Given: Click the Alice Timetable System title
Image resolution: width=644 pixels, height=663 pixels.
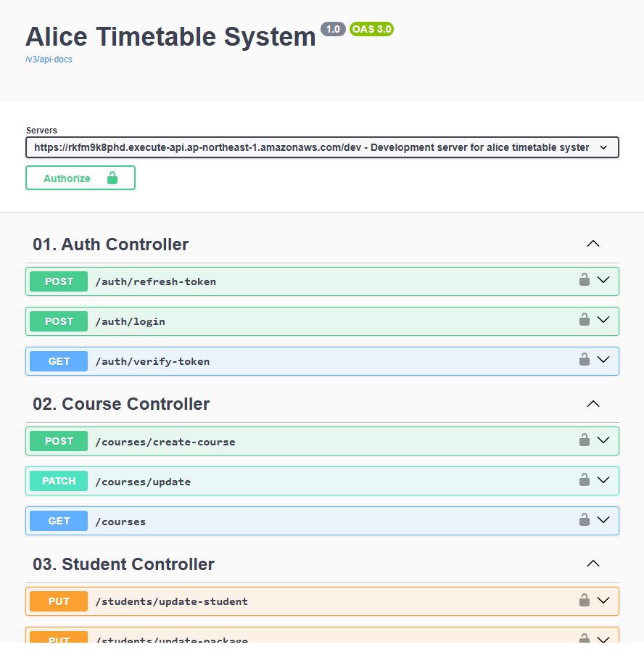Looking at the screenshot, I should [171, 37].
